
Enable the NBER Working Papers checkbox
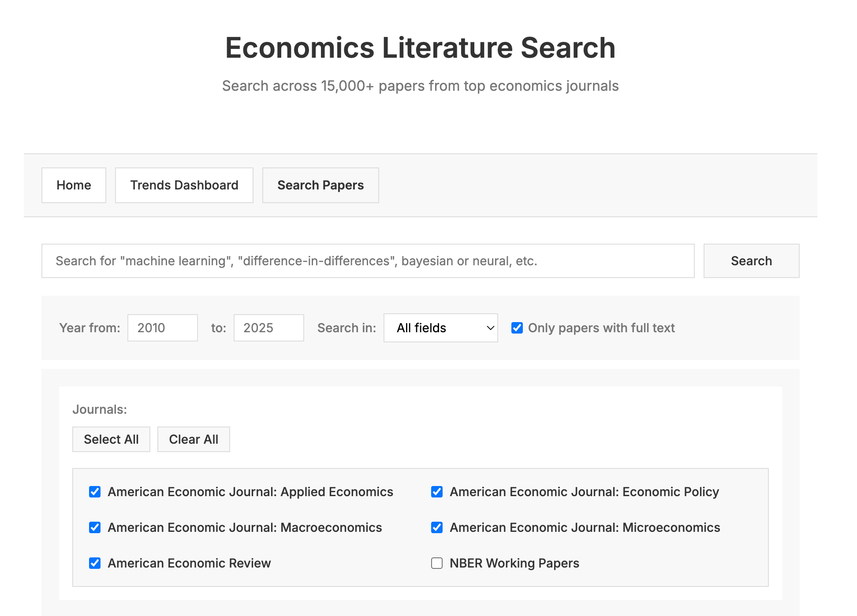click(x=436, y=563)
